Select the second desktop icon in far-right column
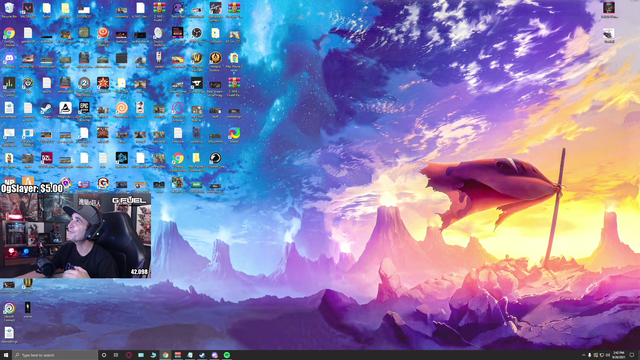Viewport: 640px width, 360px height. coord(609,34)
